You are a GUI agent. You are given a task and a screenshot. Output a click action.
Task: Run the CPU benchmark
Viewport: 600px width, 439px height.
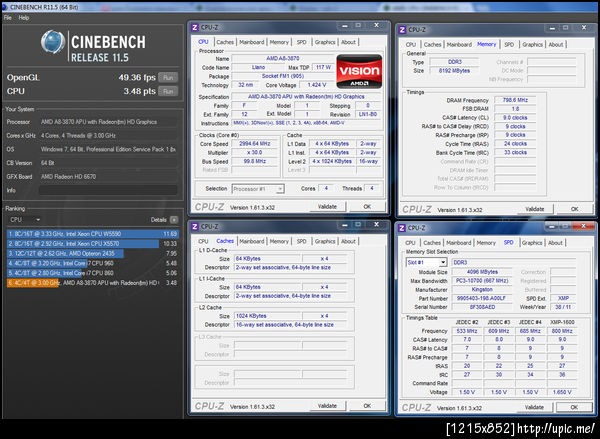(x=168, y=91)
